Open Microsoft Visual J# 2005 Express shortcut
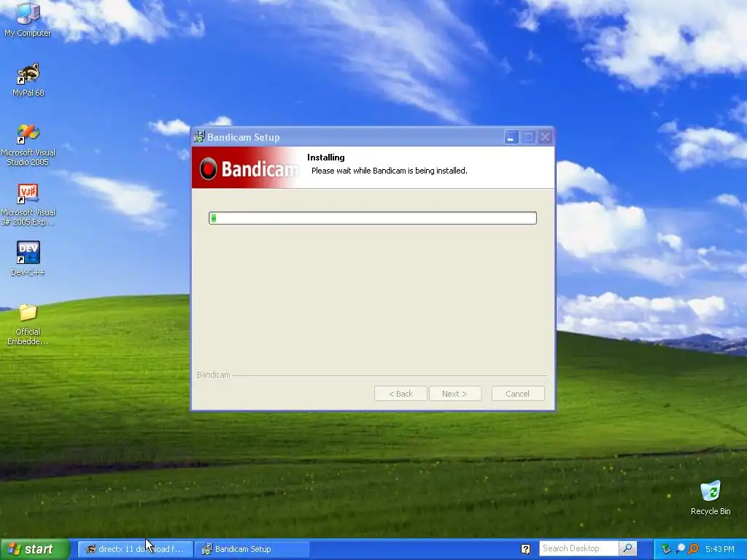Screen dimensions: 747x560 point(28,204)
